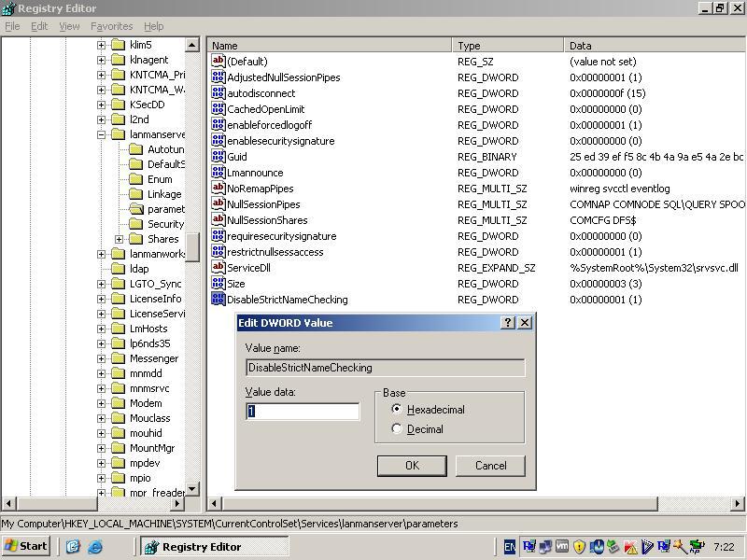Expand the Shares subkey

coord(120,239)
